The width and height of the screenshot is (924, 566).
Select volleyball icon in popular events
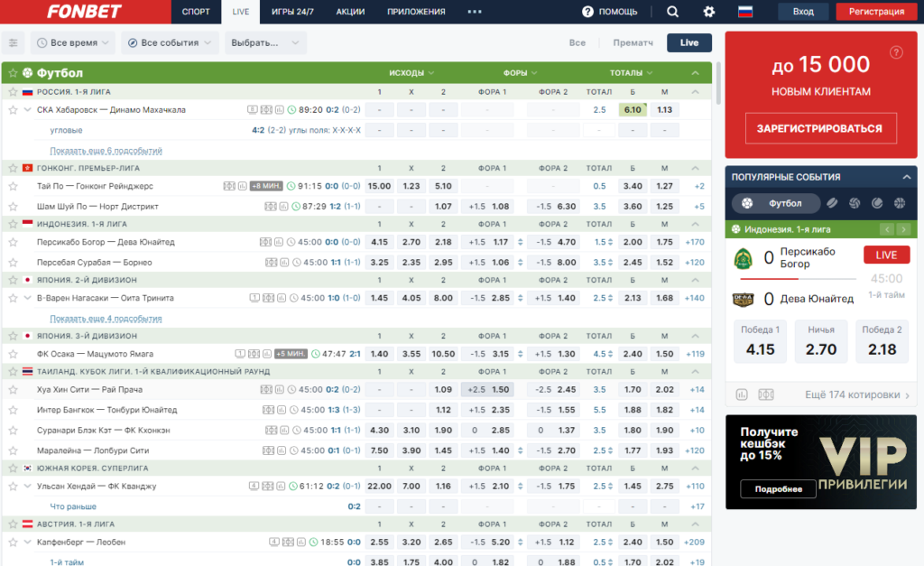point(855,203)
